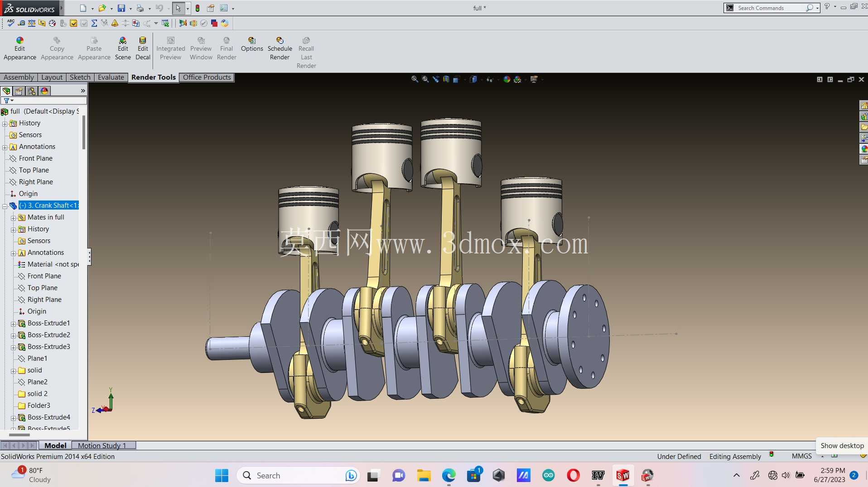Click the Edit Appearance tool
Viewport: 868px width, 487px height.
point(20,48)
